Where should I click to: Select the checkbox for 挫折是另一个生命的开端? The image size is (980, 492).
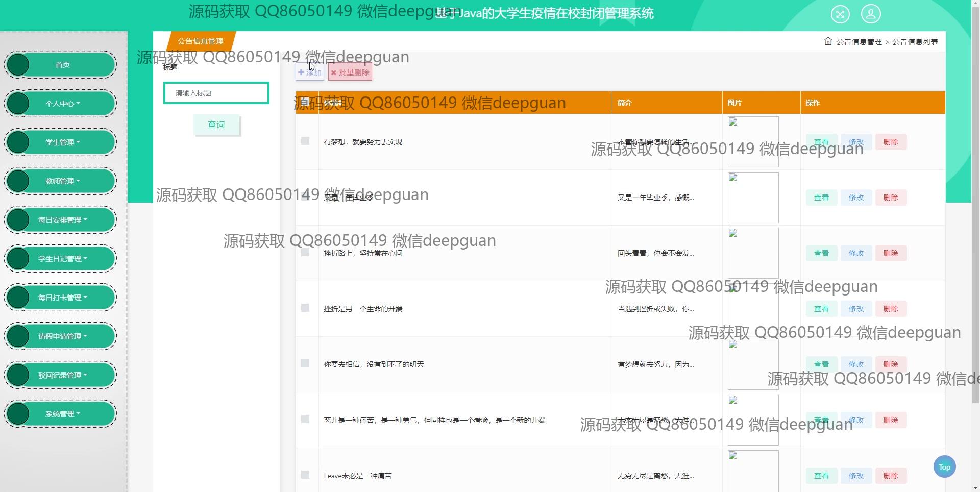305,308
